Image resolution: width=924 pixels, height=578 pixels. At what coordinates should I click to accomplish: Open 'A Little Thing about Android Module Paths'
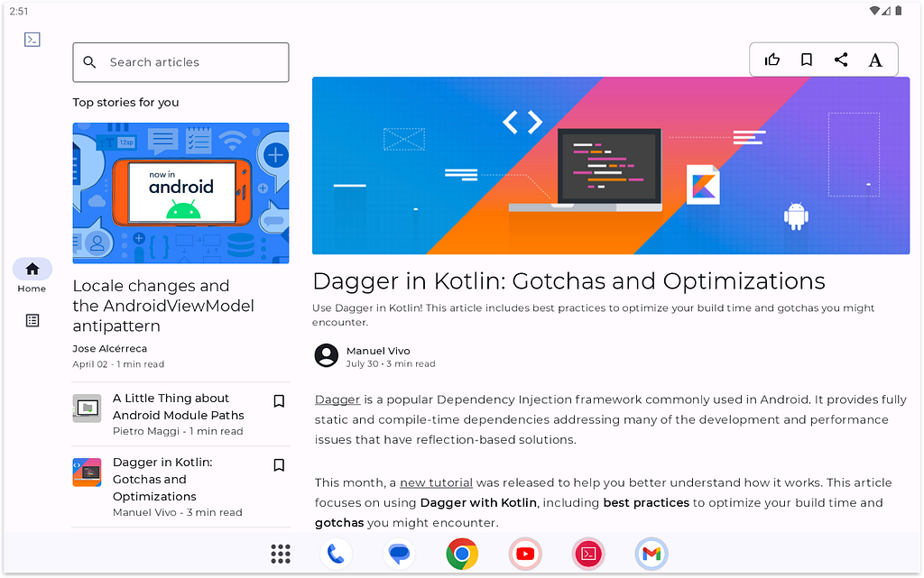(179, 407)
